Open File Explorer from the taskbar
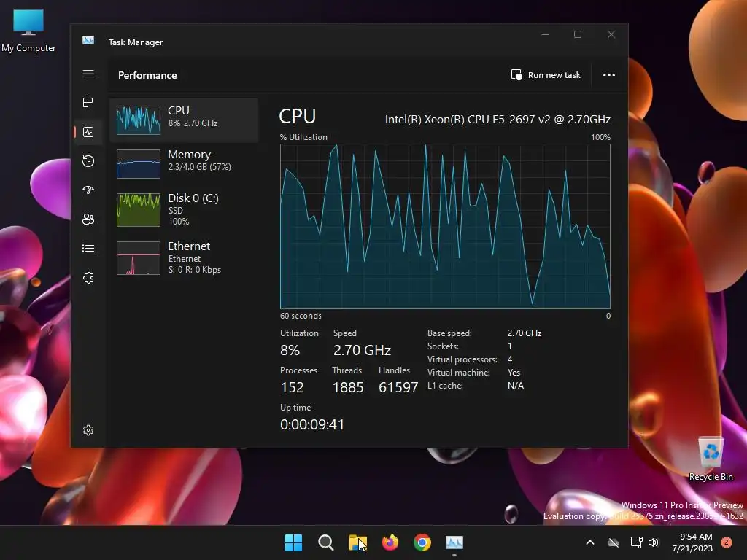Image resolution: width=747 pixels, height=560 pixels. (x=357, y=542)
